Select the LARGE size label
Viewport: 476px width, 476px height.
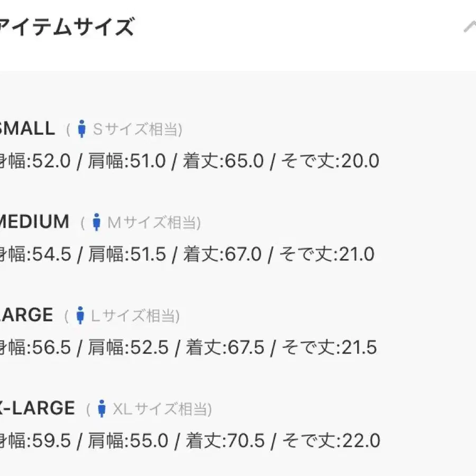(x=27, y=315)
